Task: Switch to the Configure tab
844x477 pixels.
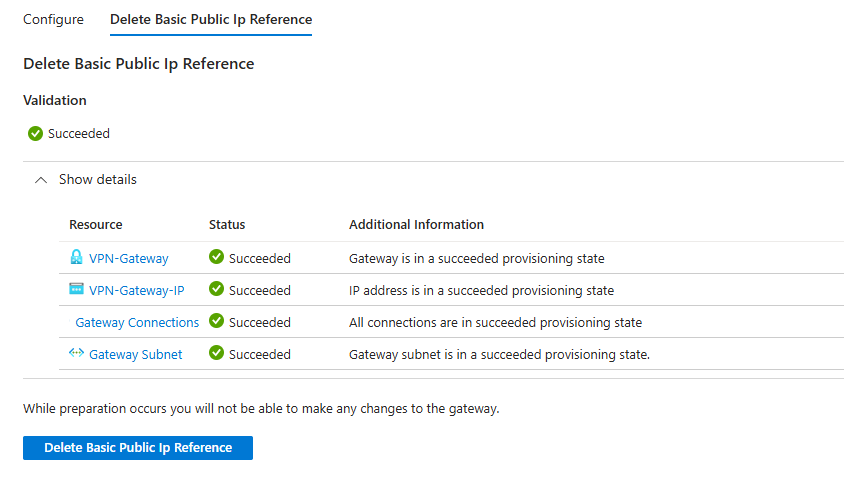Action: [x=53, y=19]
